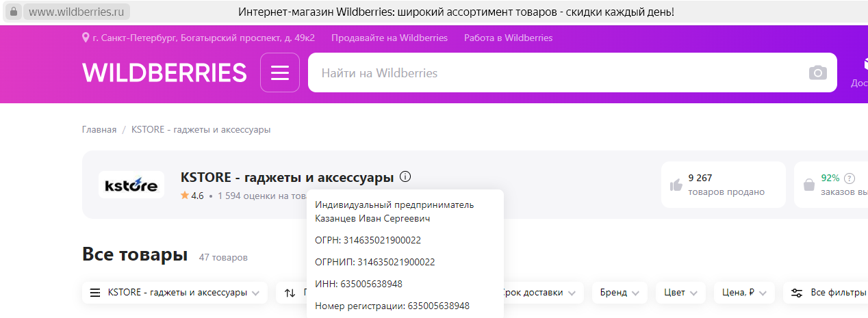The image size is (868, 318).
Task: Click the sort arrows icon
Action: [290, 293]
